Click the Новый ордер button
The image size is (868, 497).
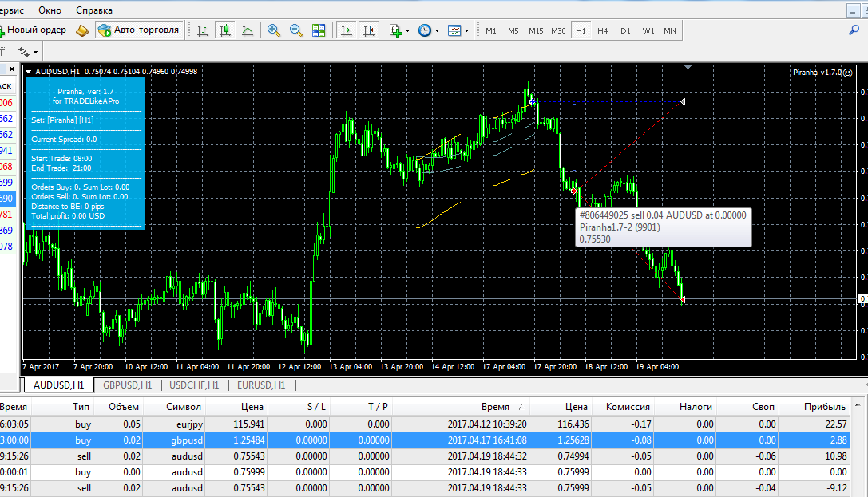[x=34, y=30]
